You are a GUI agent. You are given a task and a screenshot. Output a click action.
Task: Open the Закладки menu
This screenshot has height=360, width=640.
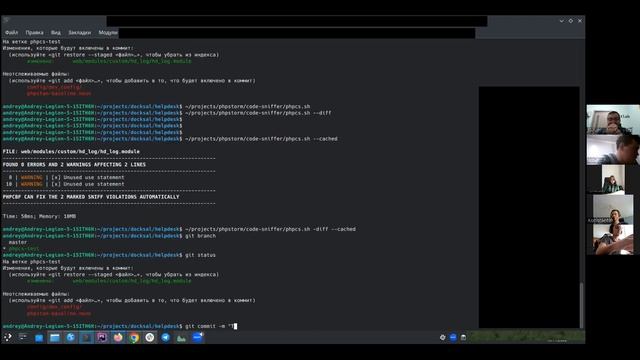click(80, 33)
